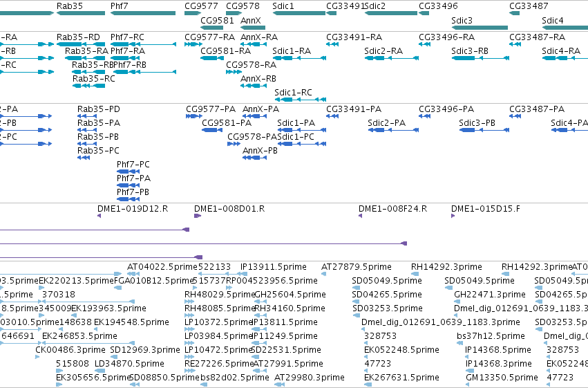Select the Sdic1 gene label

click(283, 6)
